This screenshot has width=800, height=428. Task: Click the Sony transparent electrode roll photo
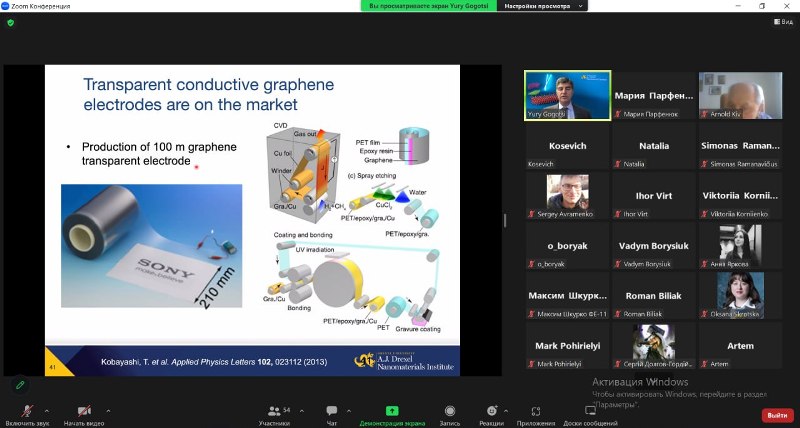click(x=152, y=246)
